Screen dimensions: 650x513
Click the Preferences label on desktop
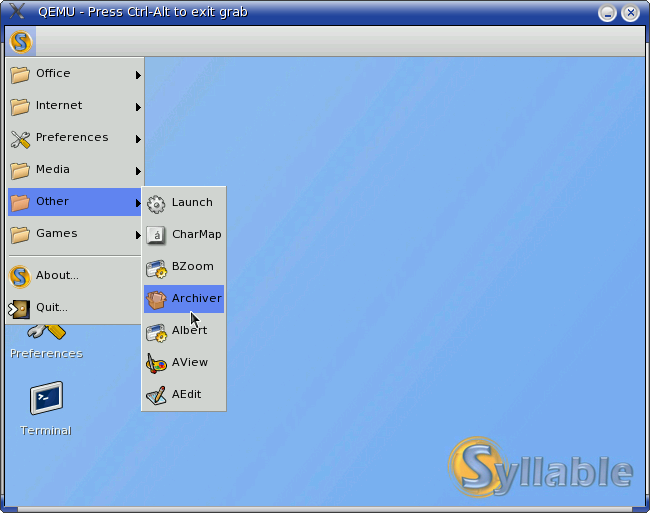click(46, 353)
